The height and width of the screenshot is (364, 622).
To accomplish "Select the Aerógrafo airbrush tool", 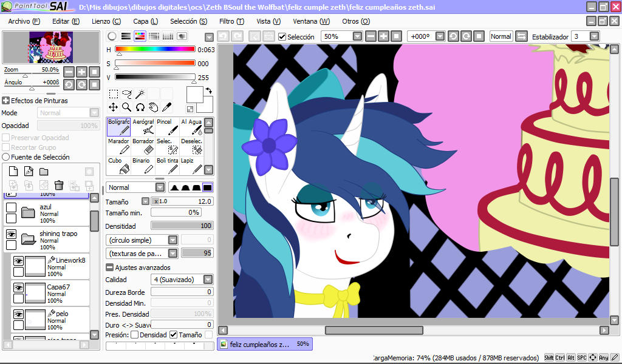I will click(x=143, y=127).
